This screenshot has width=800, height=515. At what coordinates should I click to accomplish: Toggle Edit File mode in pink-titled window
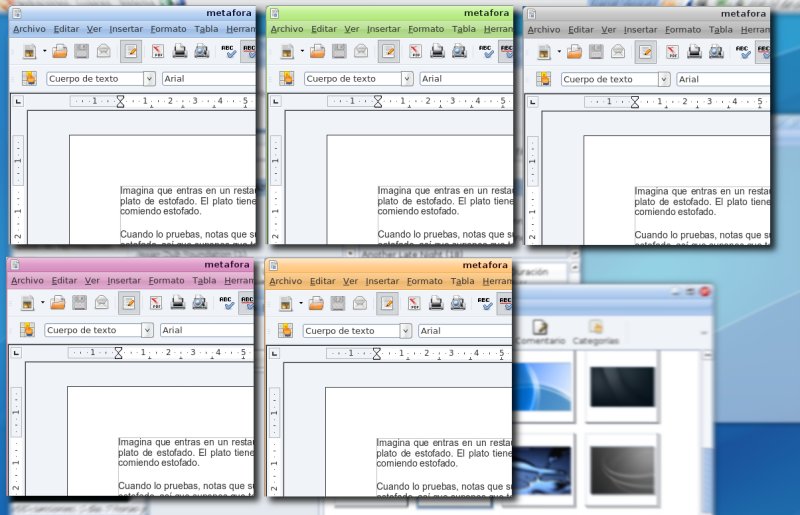[129, 303]
